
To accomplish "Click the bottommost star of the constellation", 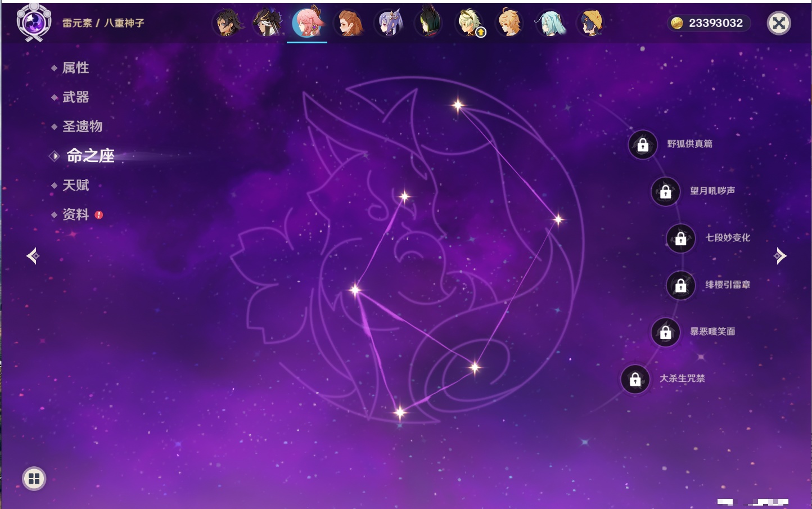I will click(x=400, y=413).
